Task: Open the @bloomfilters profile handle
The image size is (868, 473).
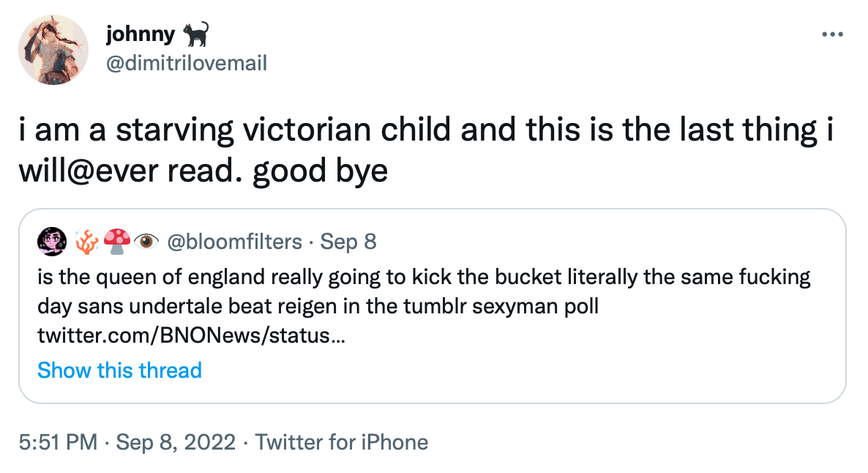Action: [x=235, y=242]
